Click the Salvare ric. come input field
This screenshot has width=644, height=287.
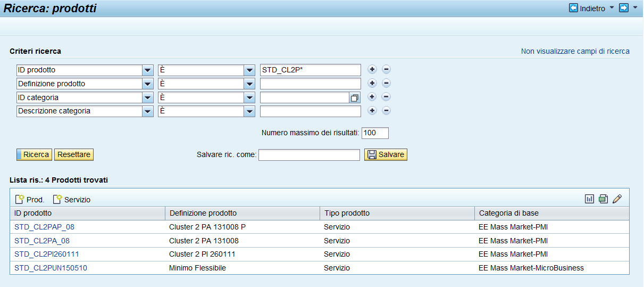coord(310,154)
